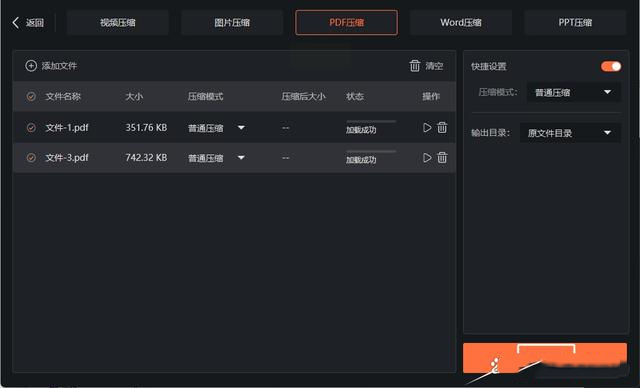Click the trash icon next to 清空
The height and width of the screenshot is (388, 640).
415,66
